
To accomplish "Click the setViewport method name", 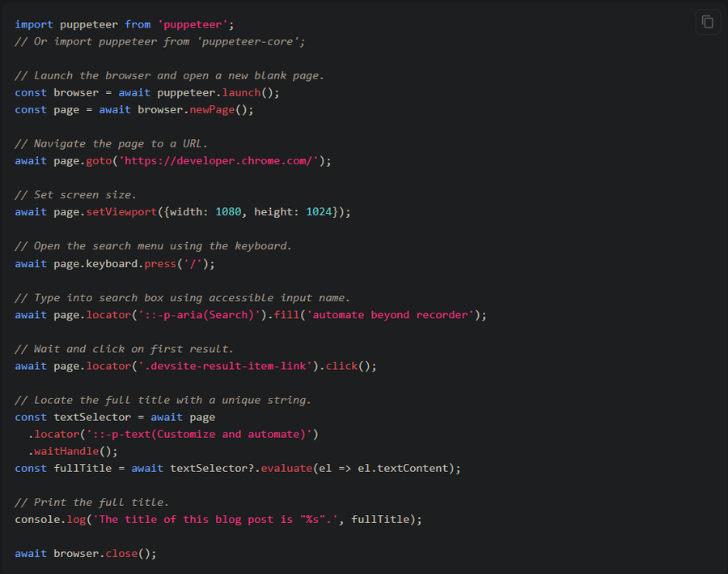I will tap(121, 212).
